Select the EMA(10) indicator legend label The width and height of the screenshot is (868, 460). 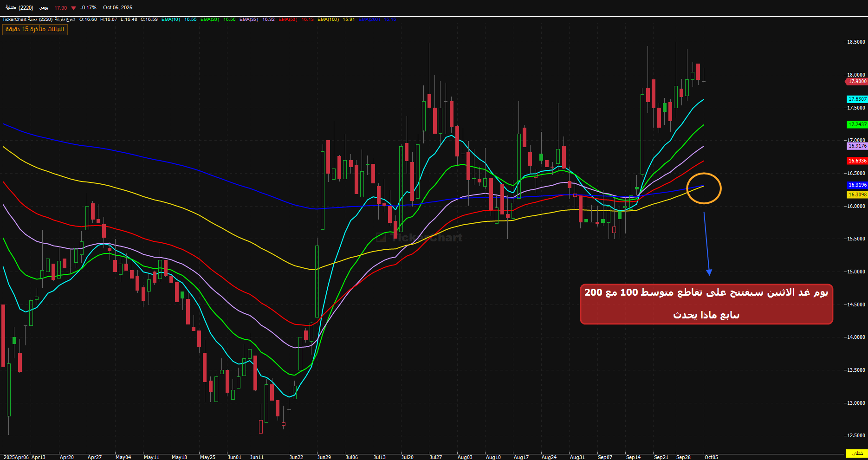point(171,19)
